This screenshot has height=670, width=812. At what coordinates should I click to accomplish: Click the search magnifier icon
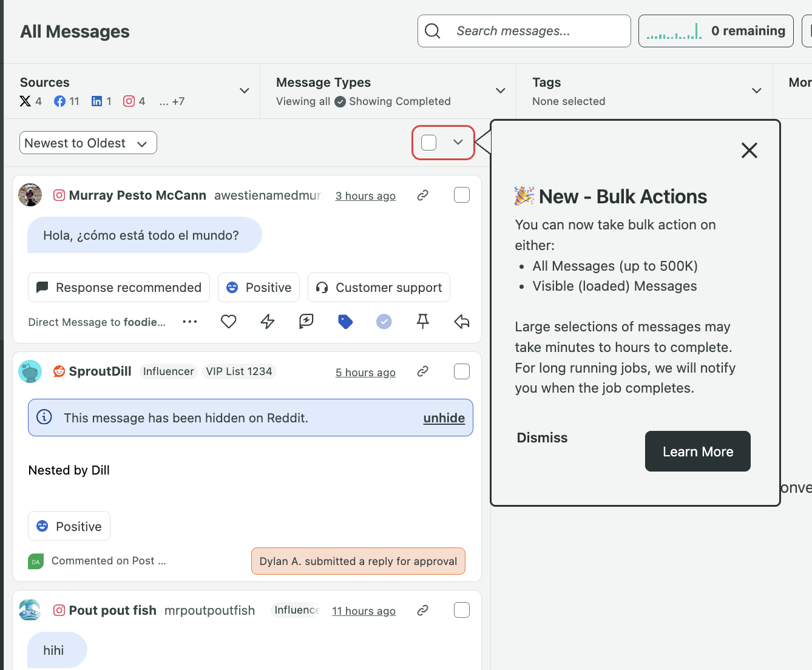(x=433, y=31)
